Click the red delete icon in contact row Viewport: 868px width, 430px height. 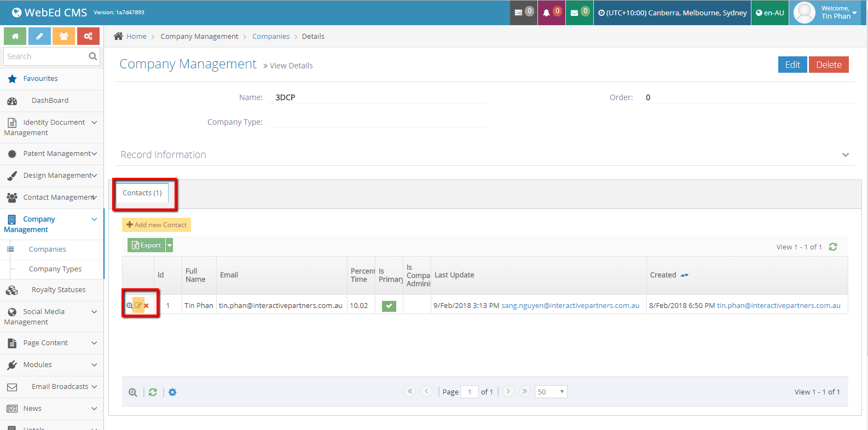(147, 306)
